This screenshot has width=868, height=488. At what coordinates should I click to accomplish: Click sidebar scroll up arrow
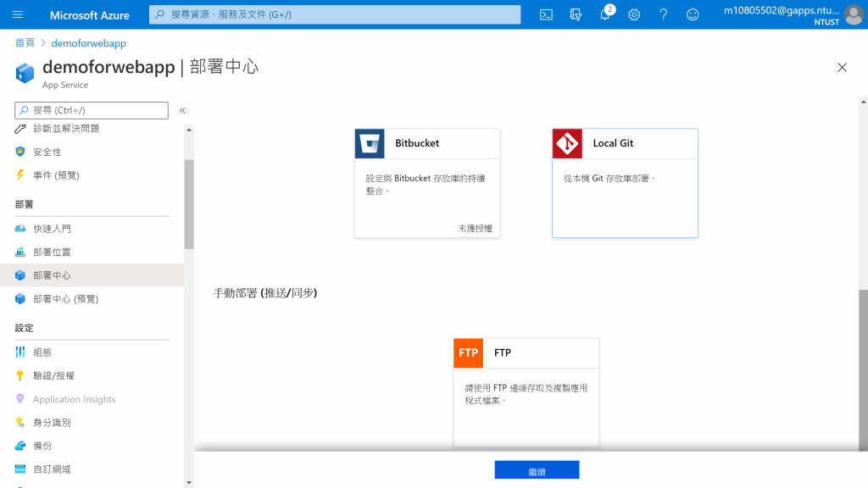(x=189, y=130)
